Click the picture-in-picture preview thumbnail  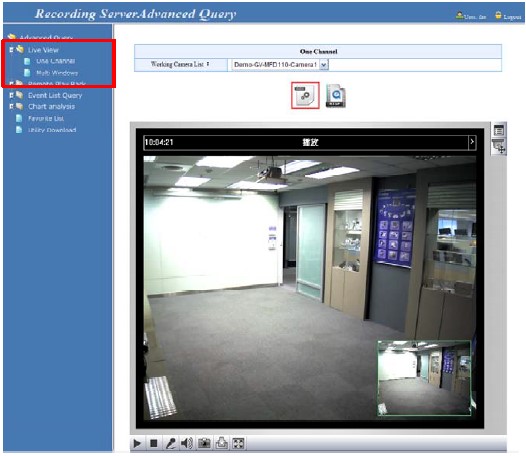point(424,378)
